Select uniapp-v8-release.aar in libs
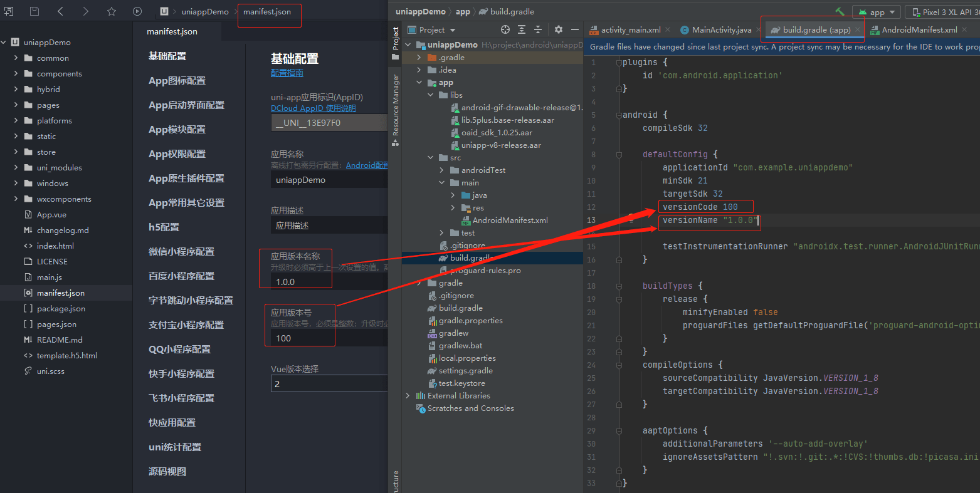Screen dimensions: 980x493 click(501, 145)
